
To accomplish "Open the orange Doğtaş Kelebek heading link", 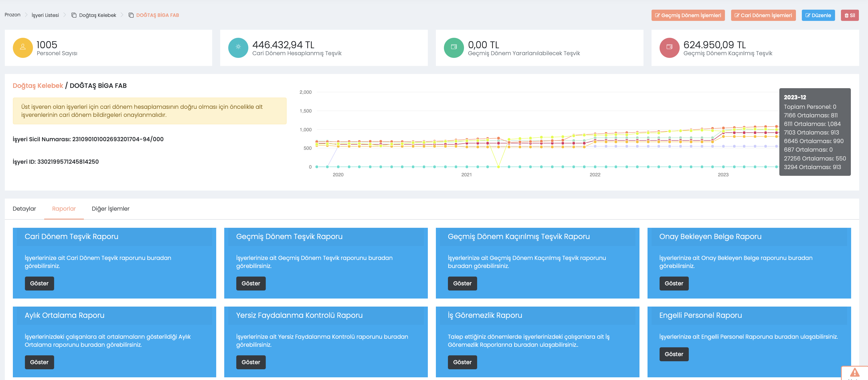I will [x=38, y=86].
